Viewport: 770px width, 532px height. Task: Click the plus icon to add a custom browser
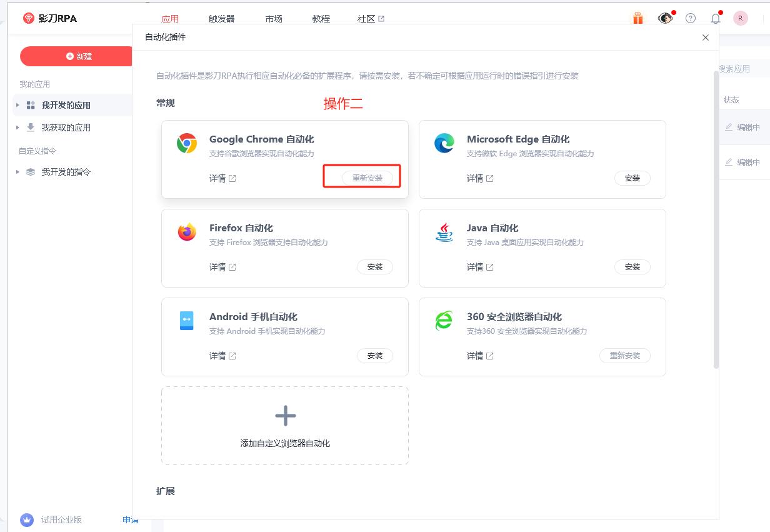(x=285, y=416)
